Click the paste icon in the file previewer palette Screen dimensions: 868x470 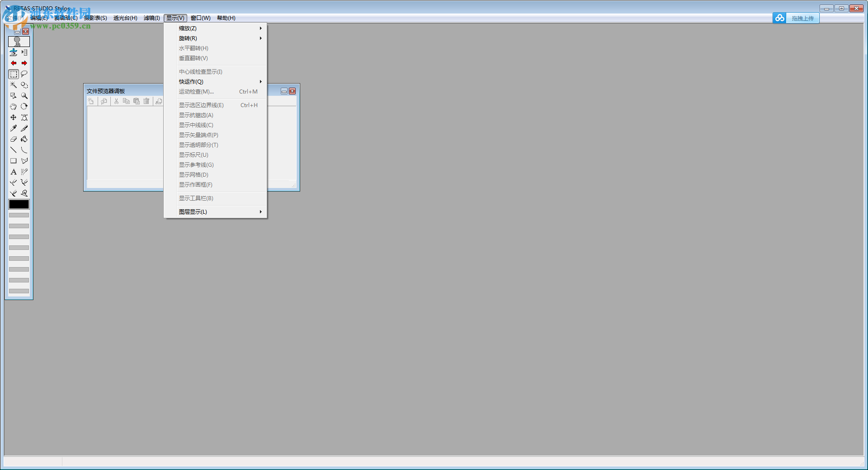click(136, 101)
